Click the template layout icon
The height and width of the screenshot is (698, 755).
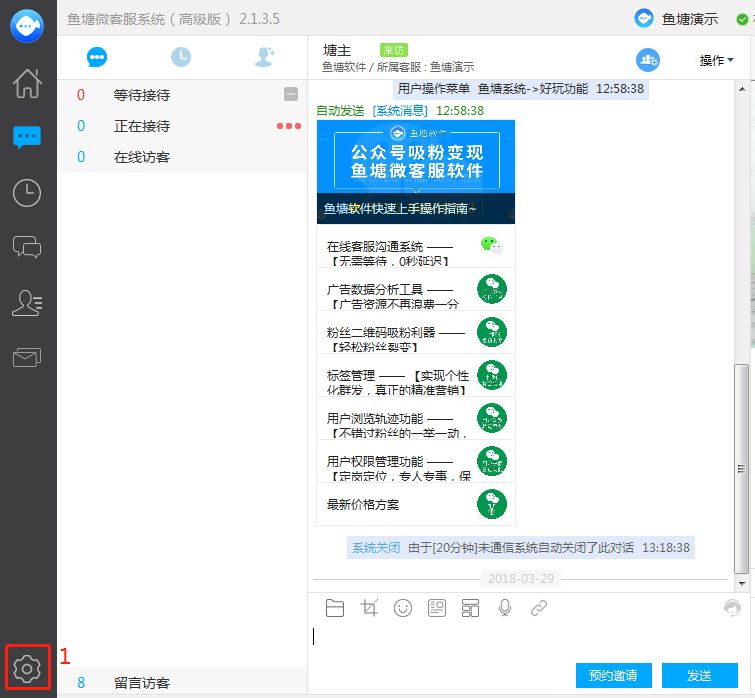click(x=470, y=608)
